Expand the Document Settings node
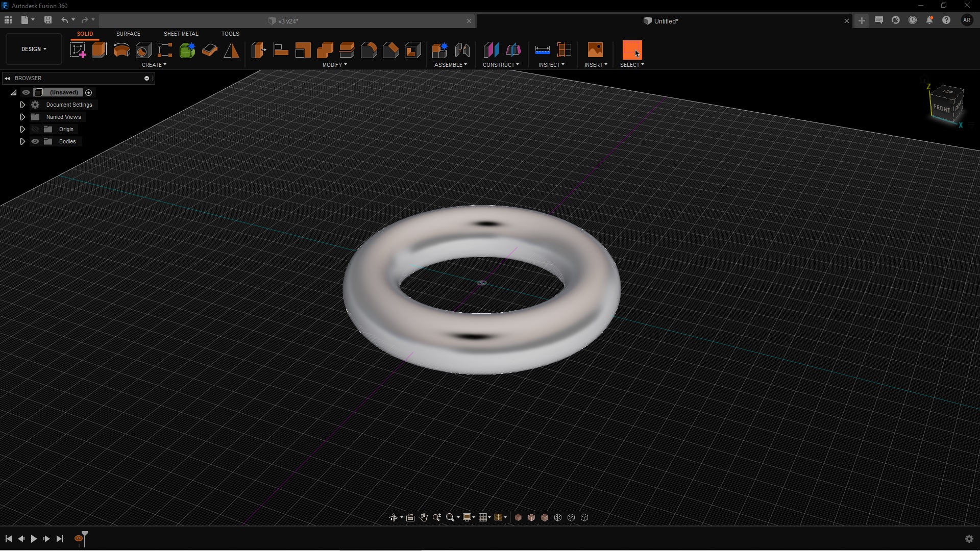 [22, 105]
